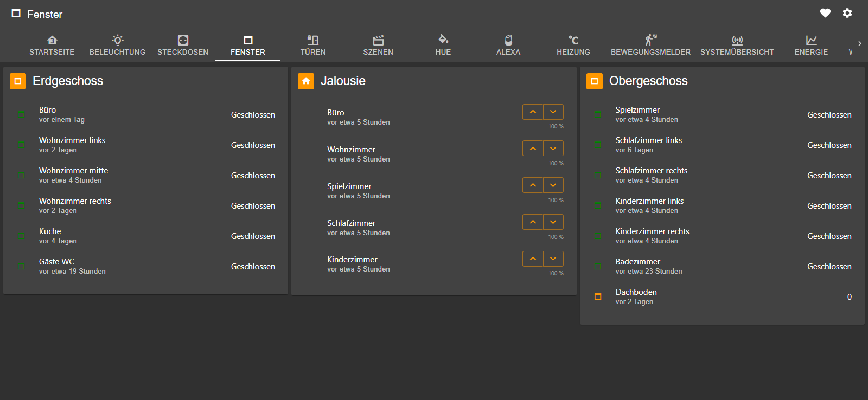Screen dimensions: 868x400
Task: Lower the Kinderzimmer Jalousie
Action: [553, 259]
